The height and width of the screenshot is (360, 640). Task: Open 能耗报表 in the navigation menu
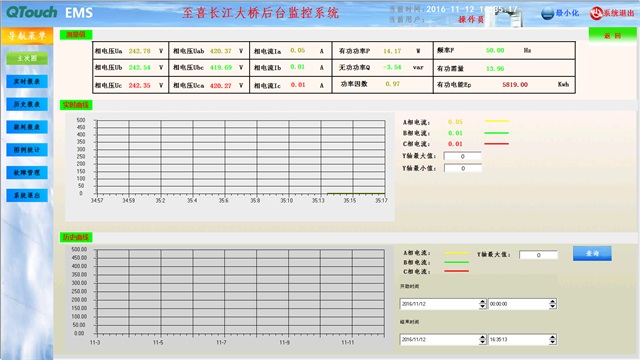point(27,127)
